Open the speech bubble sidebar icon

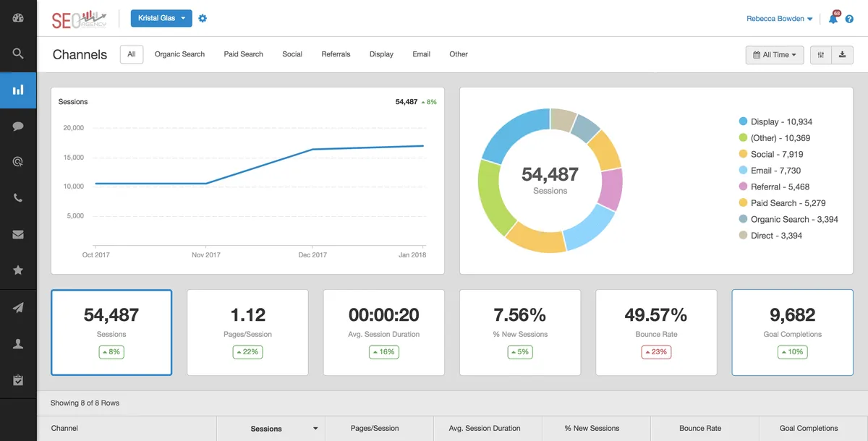18,126
